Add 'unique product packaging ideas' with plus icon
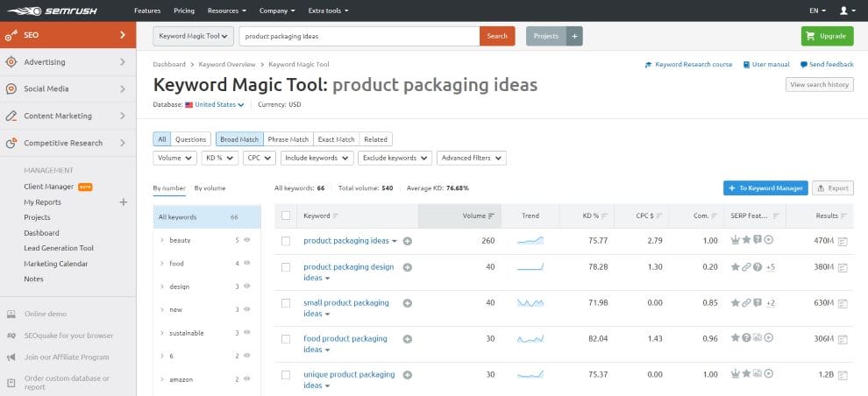The width and height of the screenshot is (868, 396). (x=408, y=375)
